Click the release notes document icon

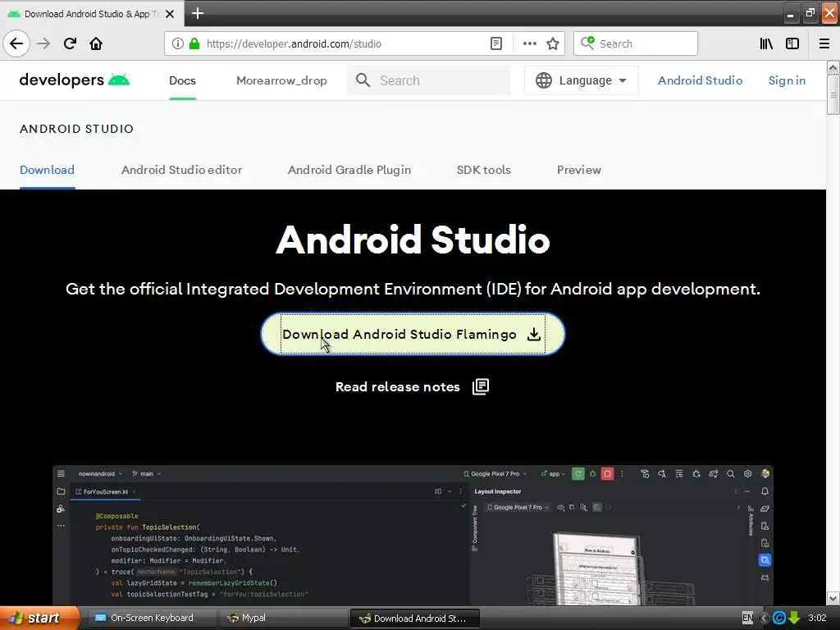481,387
